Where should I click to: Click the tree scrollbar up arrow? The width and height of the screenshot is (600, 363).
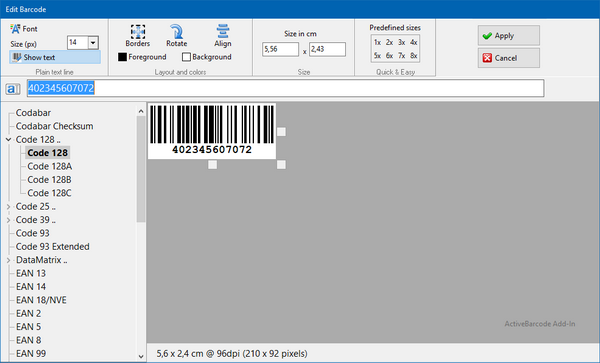pos(141,111)
